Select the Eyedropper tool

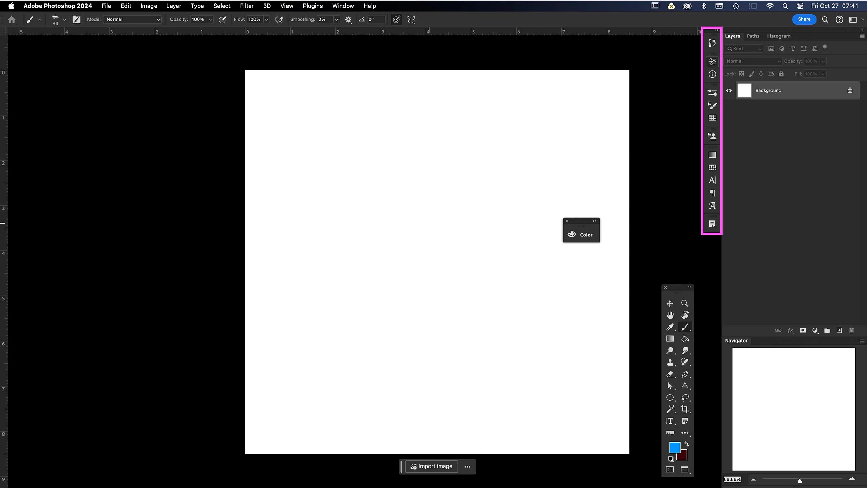point(670,327)
